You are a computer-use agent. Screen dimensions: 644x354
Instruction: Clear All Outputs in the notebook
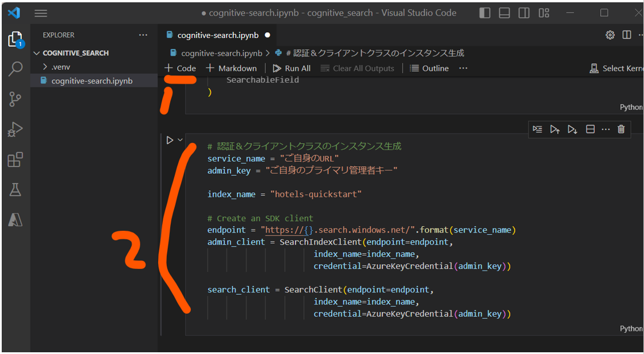[357, 68]
